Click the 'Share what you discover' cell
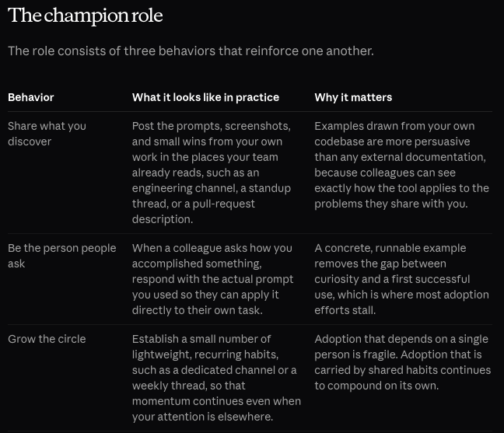 (x=47, y=134)
